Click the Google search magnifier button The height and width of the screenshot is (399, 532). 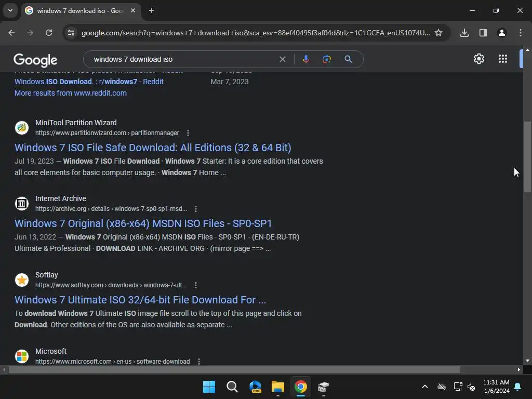point(348,59)
